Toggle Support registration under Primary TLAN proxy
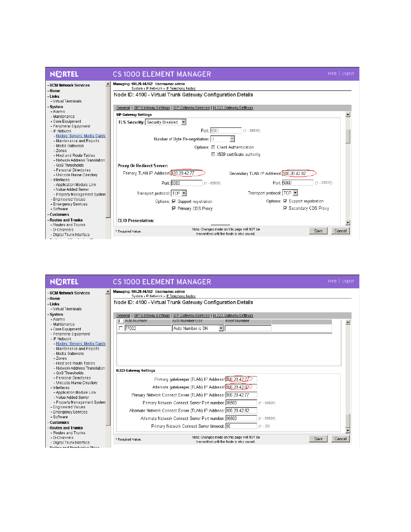The image size is (411, 532). coord(174,201)
